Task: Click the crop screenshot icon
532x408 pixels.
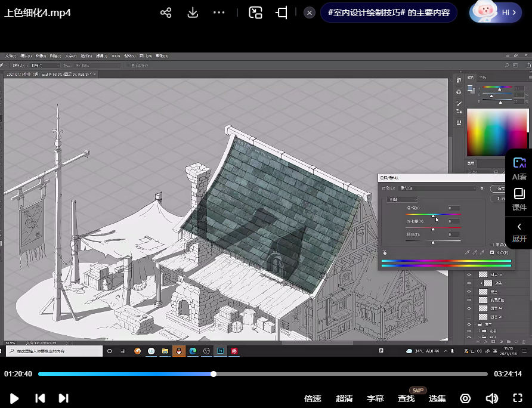Action: pos(282,13)
